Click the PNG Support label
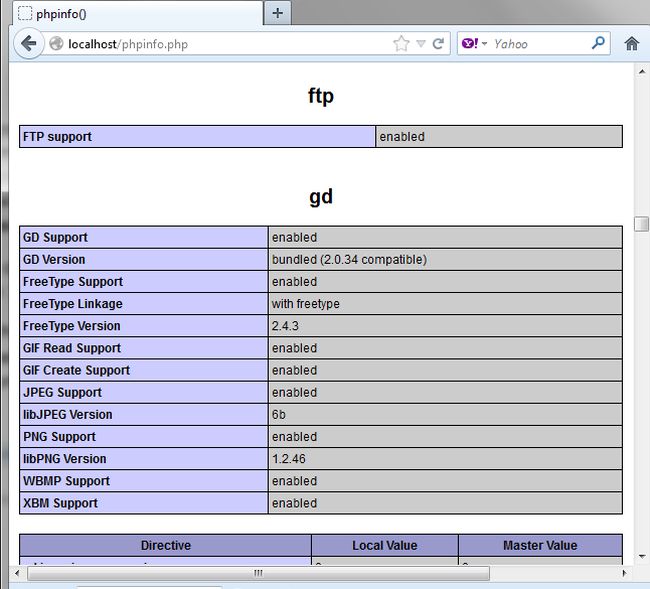The height and width of the screenshot is (589, 650). click(x=59, y=436)
